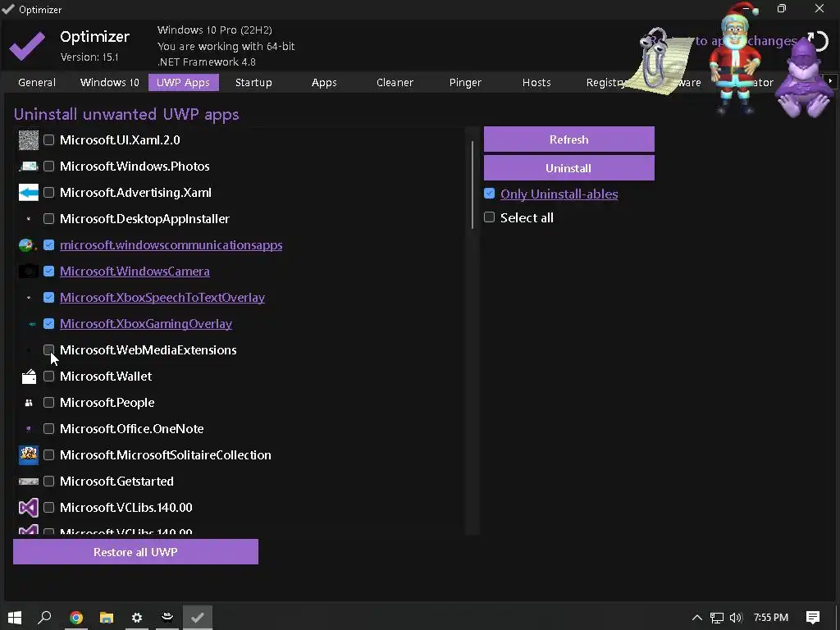The image size is (840, 630).
Task: Check the Select all checkbox
Action: pyautogui.click(x=489, y=217)
